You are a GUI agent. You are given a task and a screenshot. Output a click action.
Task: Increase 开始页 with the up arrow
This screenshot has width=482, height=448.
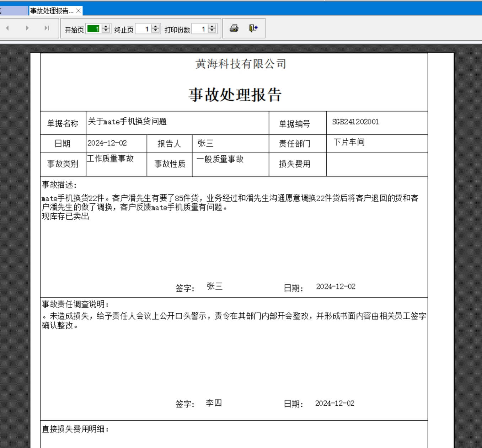coord(106,27)
